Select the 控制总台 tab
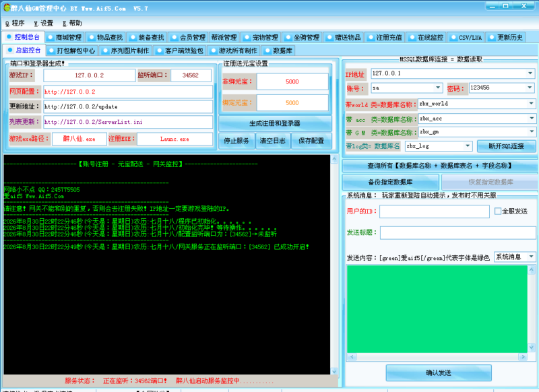 pyautogui.click(x=24, y=37)
